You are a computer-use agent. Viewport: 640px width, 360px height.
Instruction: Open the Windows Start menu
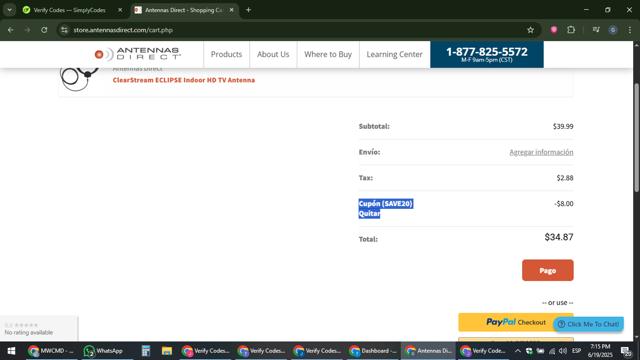click(x=11, y=351)
